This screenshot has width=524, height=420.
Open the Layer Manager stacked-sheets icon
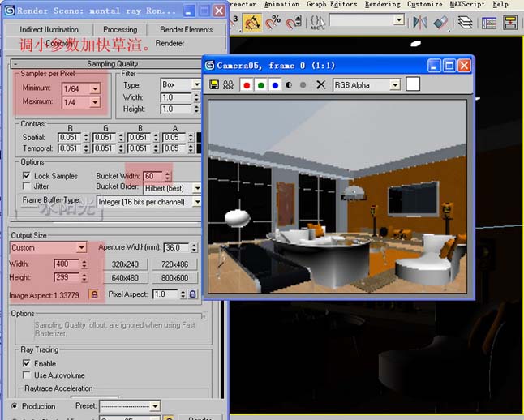click(465, 23)
